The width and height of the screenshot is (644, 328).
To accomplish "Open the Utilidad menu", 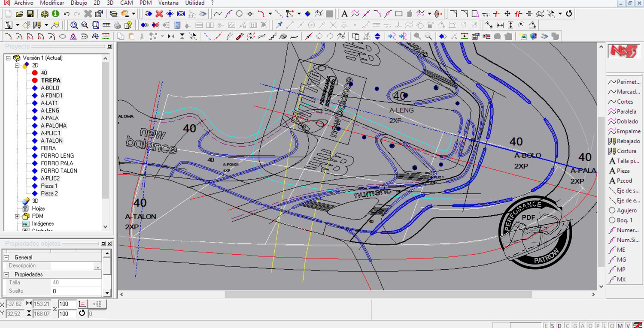I will [x=195, y=3].
